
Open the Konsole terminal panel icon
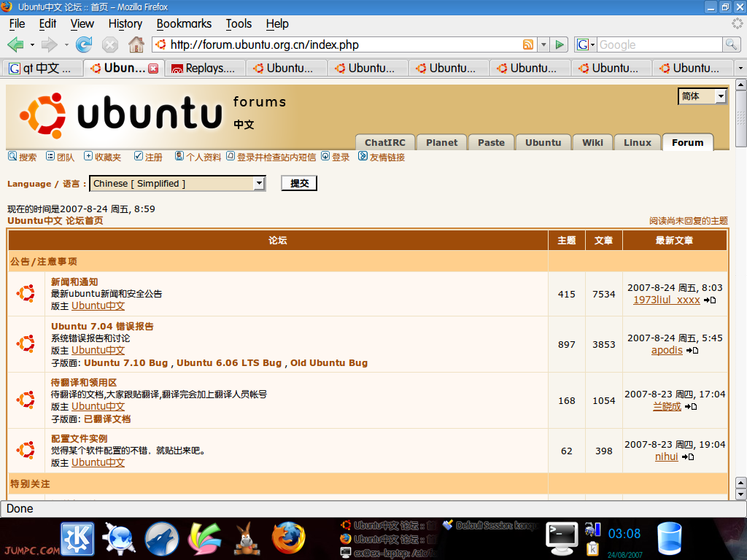pos(562,538)
